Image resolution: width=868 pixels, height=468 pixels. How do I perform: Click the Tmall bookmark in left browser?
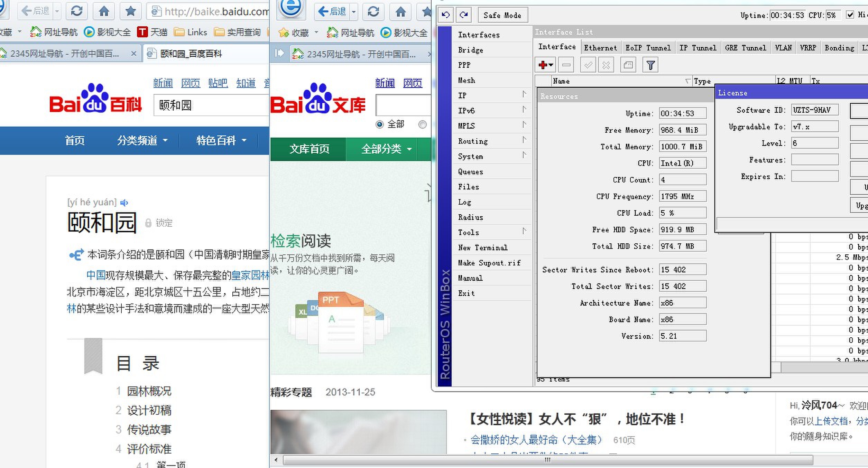pos(152,32)
